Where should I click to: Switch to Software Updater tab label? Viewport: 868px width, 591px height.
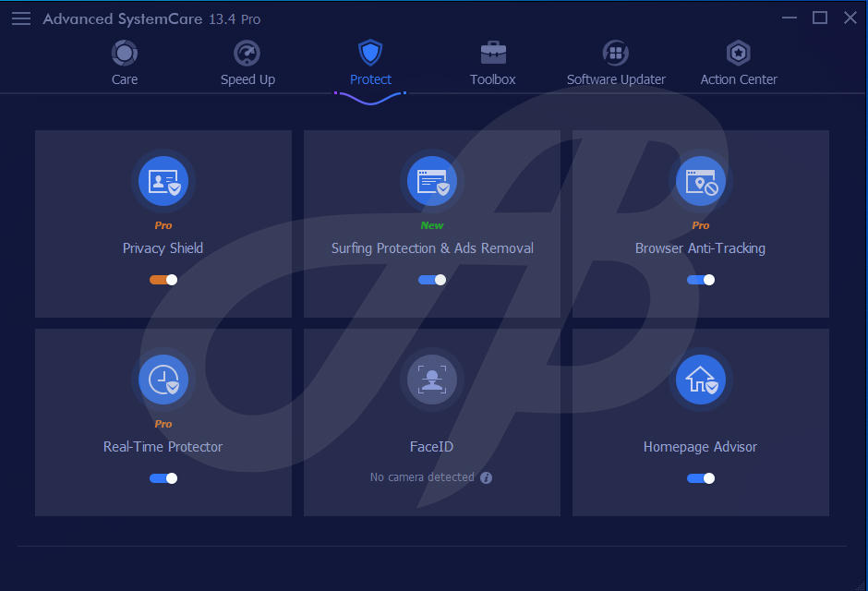[616, 79]
